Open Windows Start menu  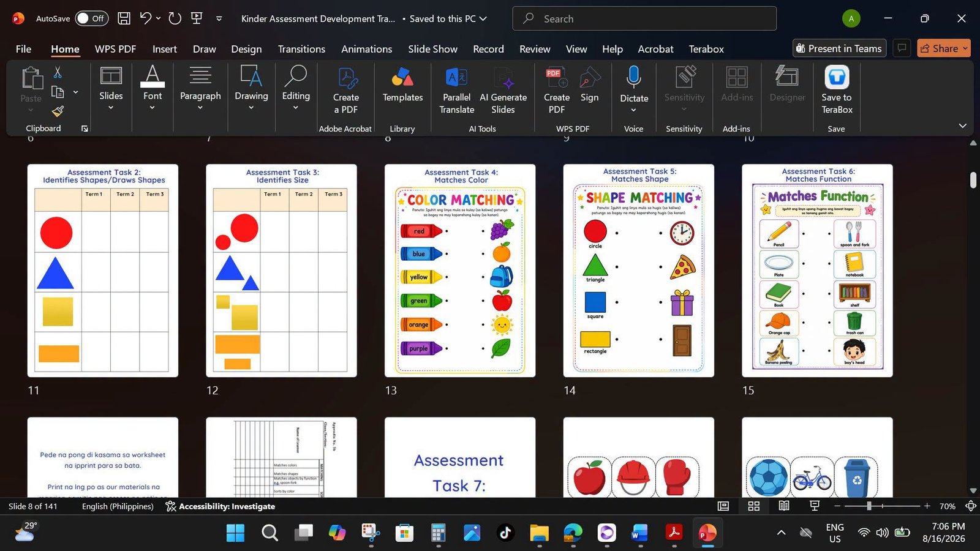coord(235,533)
